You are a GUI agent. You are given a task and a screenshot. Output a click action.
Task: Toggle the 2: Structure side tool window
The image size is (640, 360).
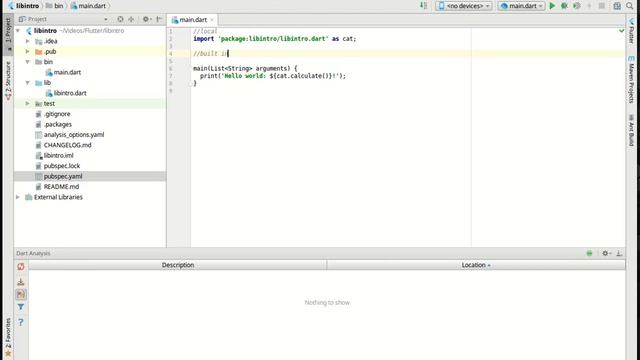click(x=8, y=80)
